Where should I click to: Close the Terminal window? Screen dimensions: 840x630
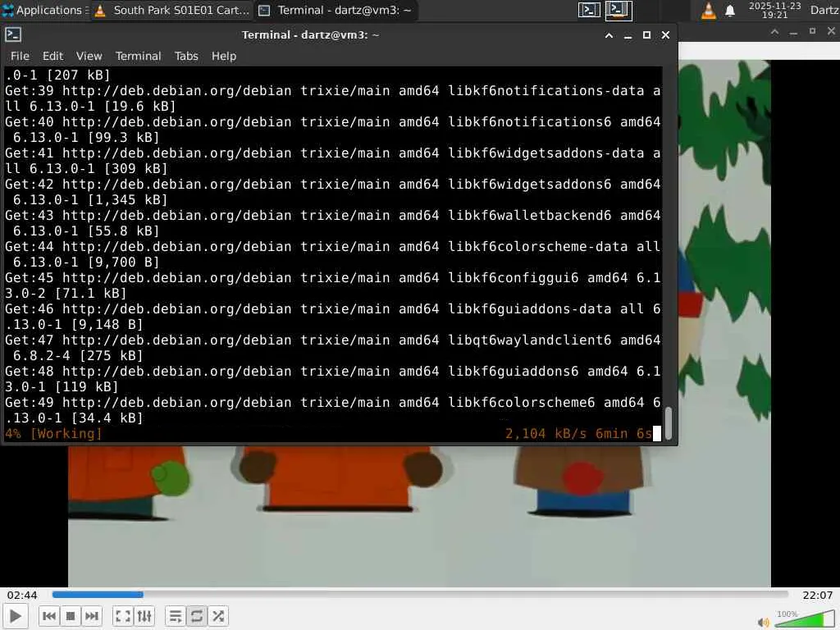pyautogui.click(x=665, y=35)
